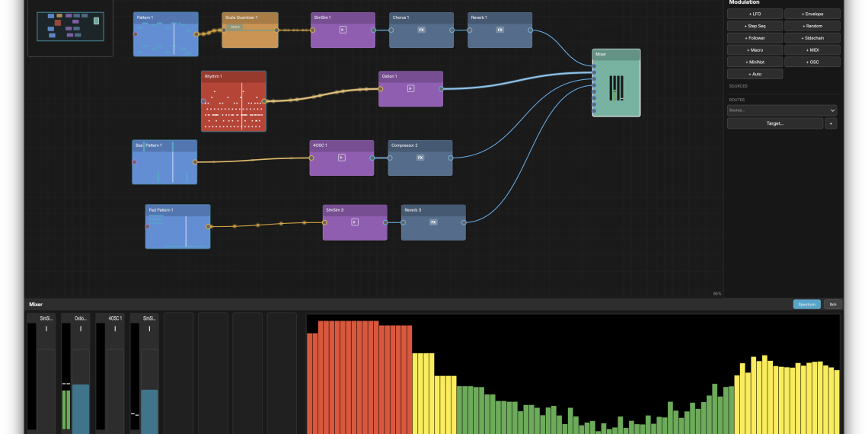Click the play icon on Ostion 1 node
The image size is (868, 434).
tap(410, 88)
